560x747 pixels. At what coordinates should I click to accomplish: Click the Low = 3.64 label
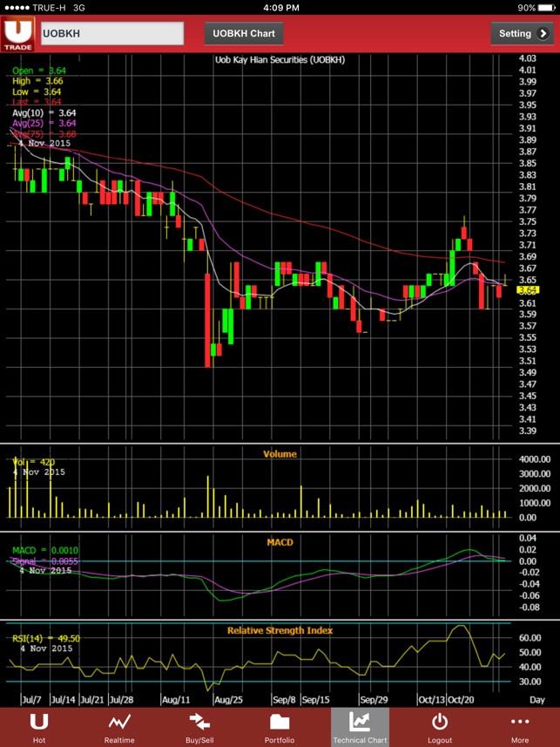pyautogui.click(x=37, y=92)
